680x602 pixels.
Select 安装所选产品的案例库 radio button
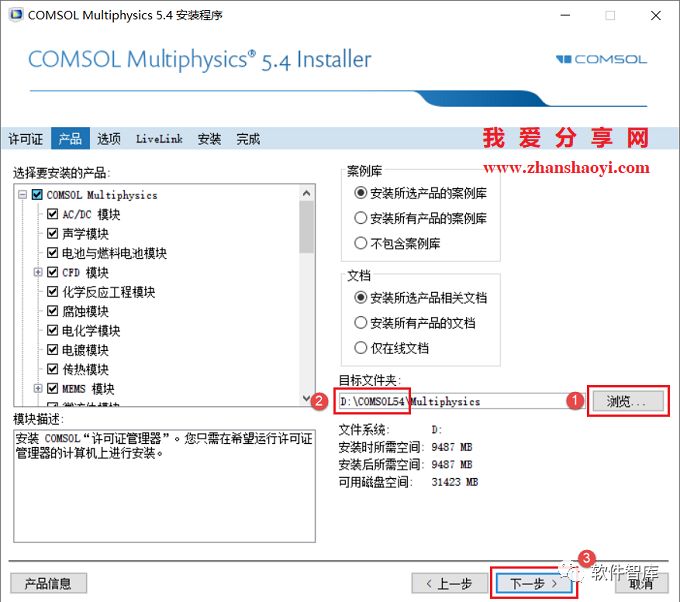click(x=361, y=193)
